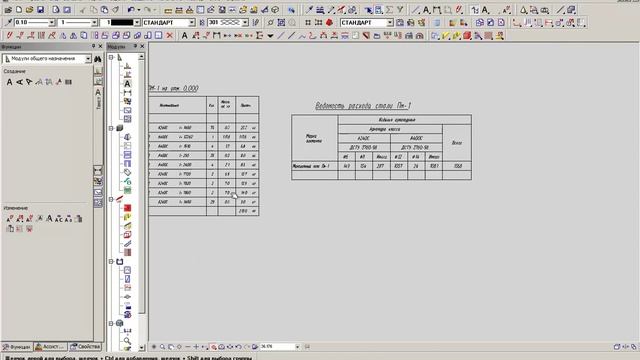Open the Модули общего назначения module dropdown

[88, 59]
